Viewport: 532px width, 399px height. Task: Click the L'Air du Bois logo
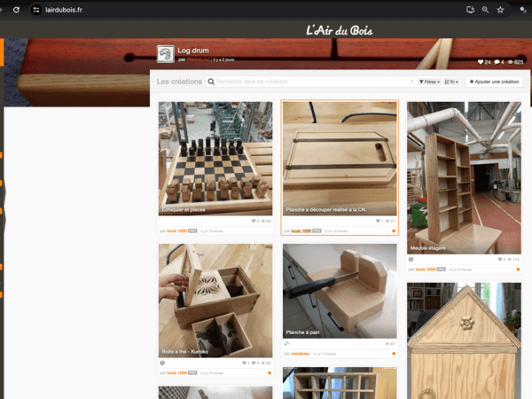pos(339,31)
